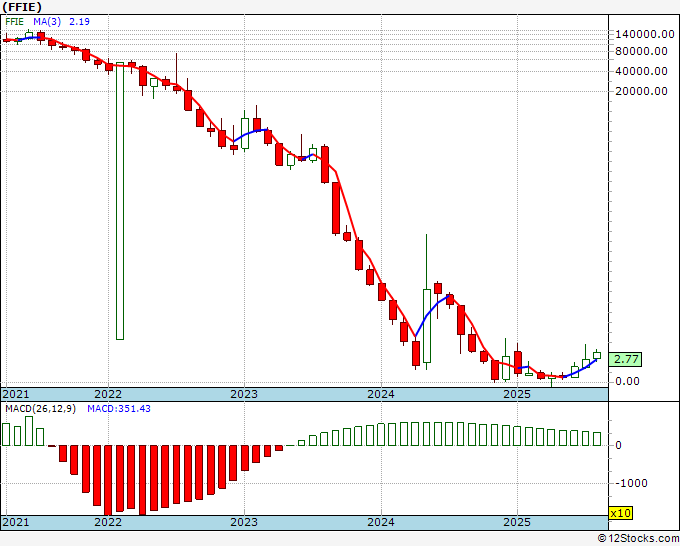Click the 2.19 moving average value
680x546 pixels.
tap(79, 22)
